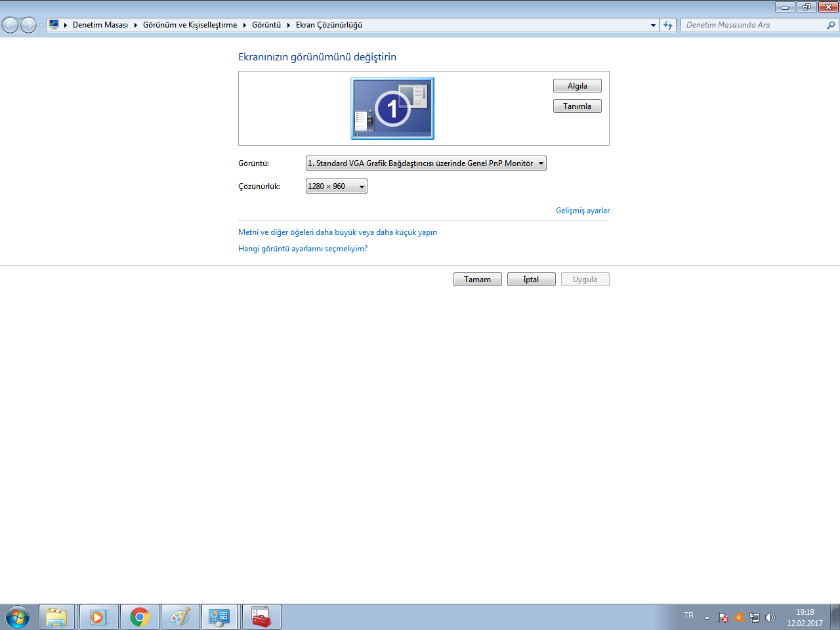This screenshot has height=630, width=840.
Task: Open the volume speaker tray icon
Action: pyautogui.click(x=770, y=618)
